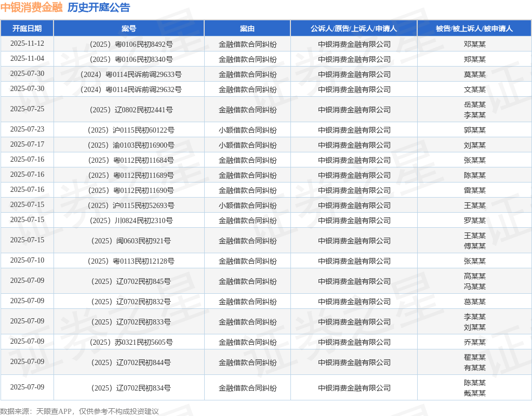
Task: Click 小额借款合同纠纷 in 郭某某 row
Action: click(x=247, y=130)
